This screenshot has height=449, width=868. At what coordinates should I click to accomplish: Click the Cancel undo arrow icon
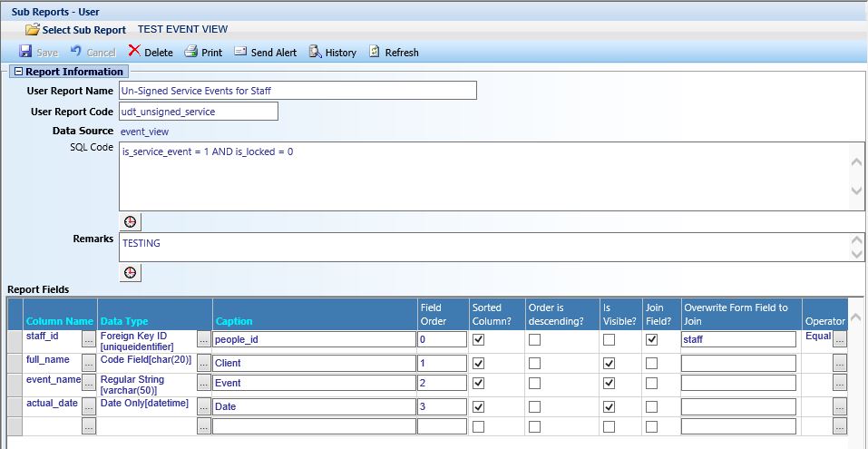(76, 51)
